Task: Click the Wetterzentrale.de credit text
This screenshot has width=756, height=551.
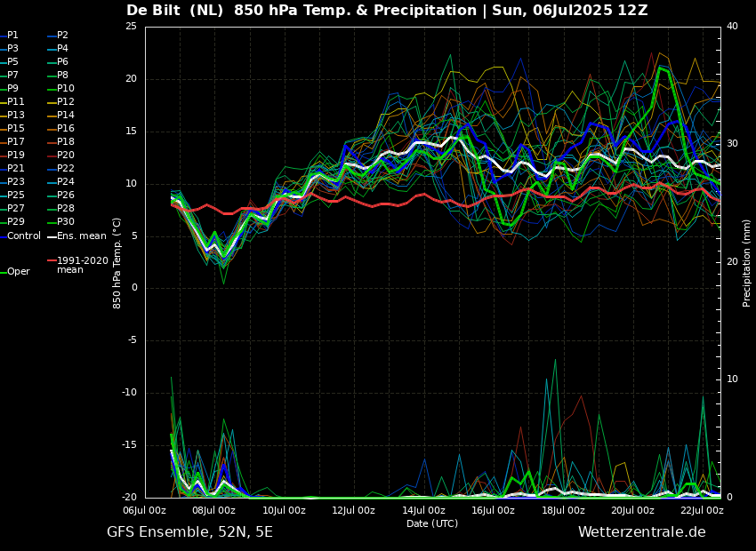Action: point(642,532)
